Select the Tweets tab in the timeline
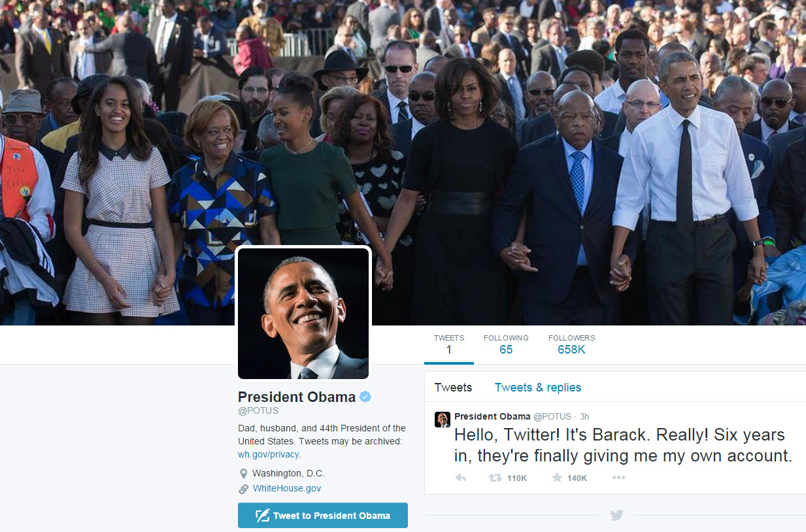This screenshot has height=532, width=806. 453,388
